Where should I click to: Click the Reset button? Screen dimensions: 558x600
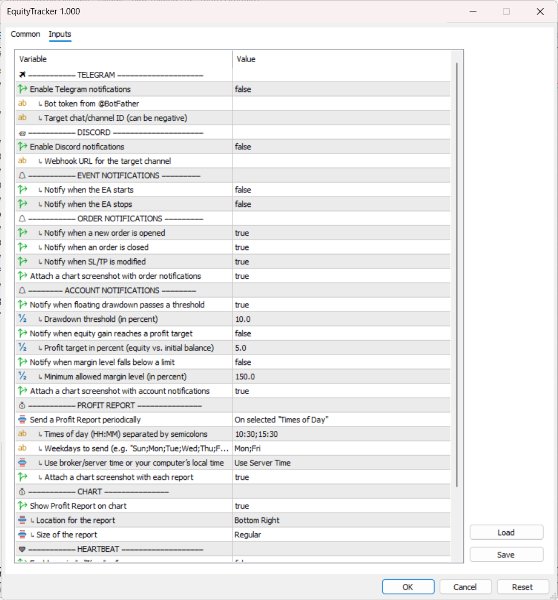[x=522, y=587]
